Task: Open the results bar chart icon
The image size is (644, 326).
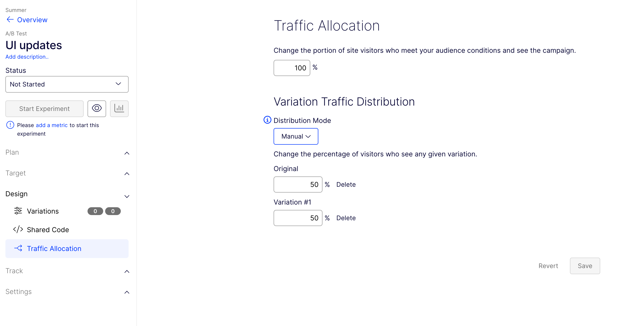Action: pos(119,109)
